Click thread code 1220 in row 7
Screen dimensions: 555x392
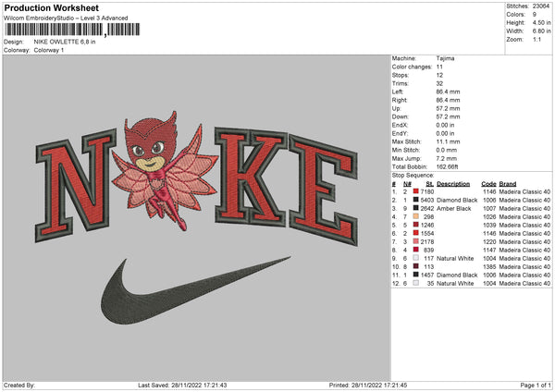(489, 241)
